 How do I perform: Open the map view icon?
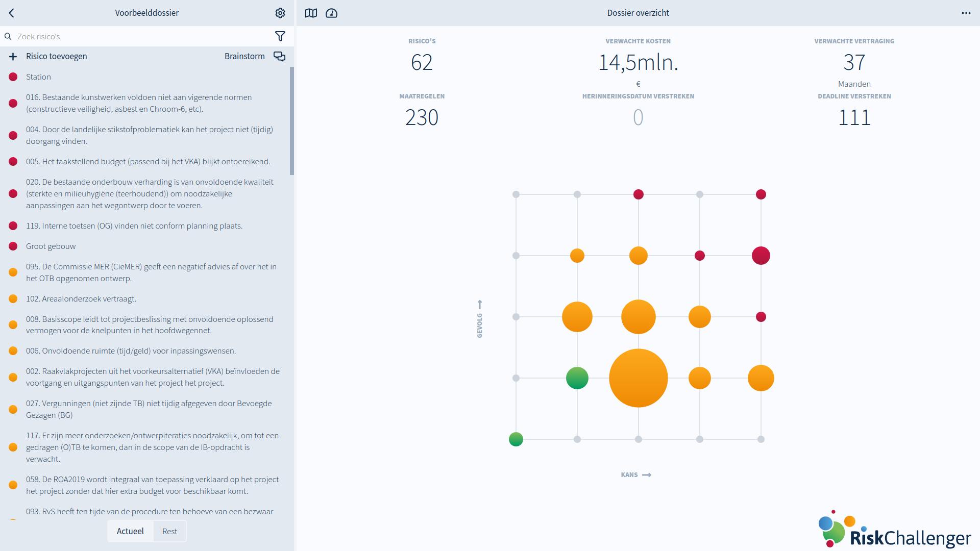tap(311, 13)
